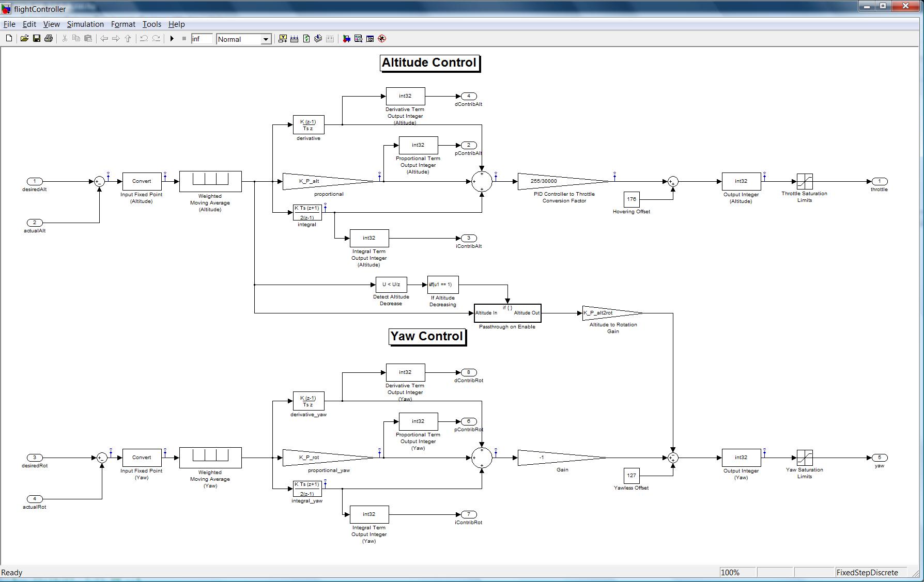Click the Open file folder icon

(x=24, y=39)
